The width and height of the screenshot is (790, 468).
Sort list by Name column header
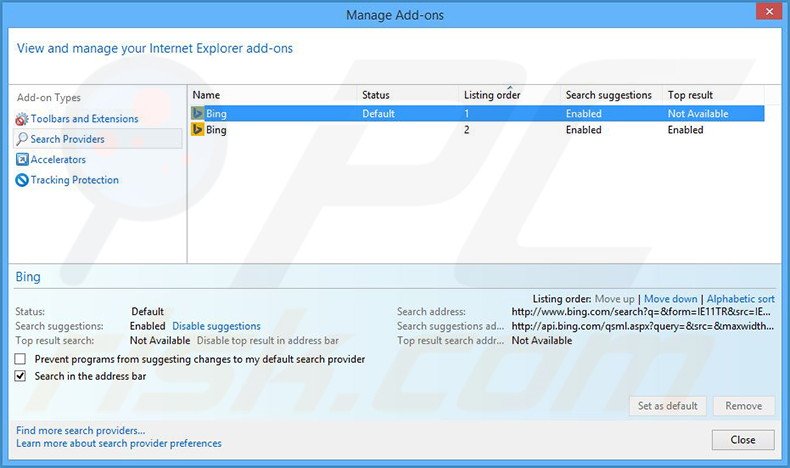(206, 95)
